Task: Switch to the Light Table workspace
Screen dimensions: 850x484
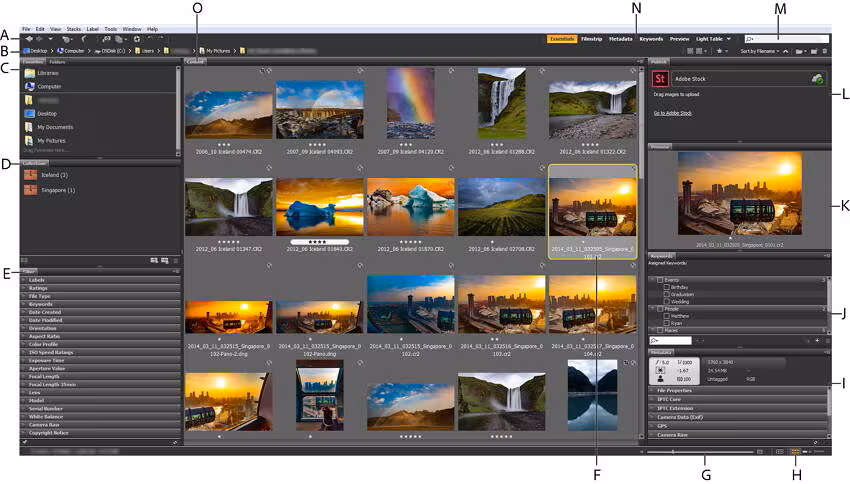Action: 709,39
